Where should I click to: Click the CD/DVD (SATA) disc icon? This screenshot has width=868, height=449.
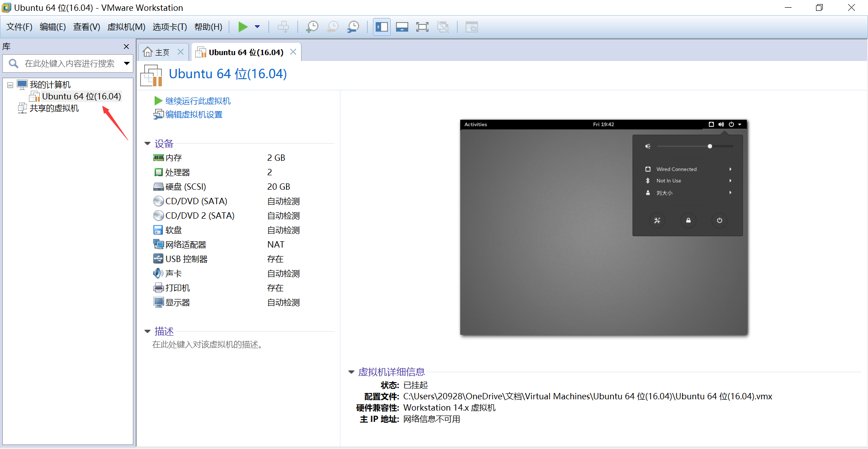158,201
